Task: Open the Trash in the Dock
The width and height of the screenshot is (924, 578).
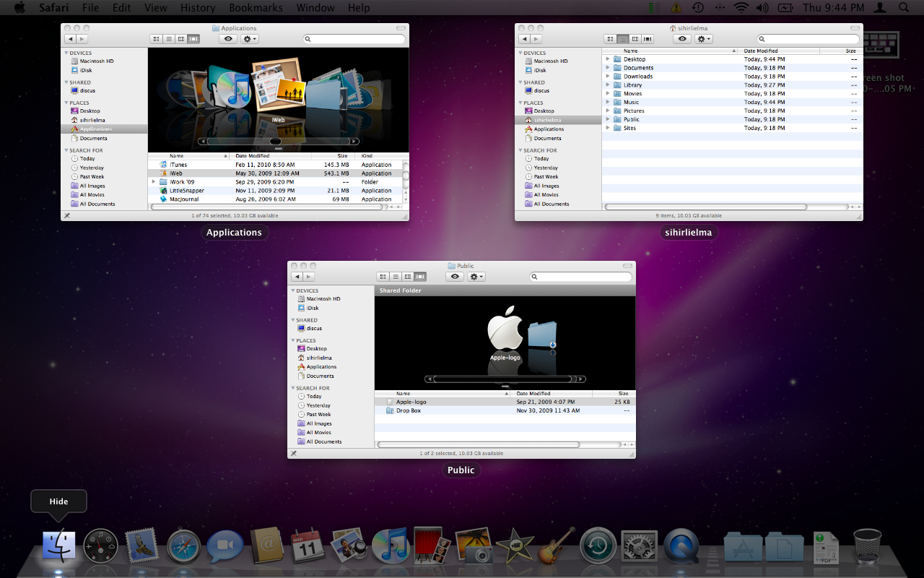Action: [867, 545]
